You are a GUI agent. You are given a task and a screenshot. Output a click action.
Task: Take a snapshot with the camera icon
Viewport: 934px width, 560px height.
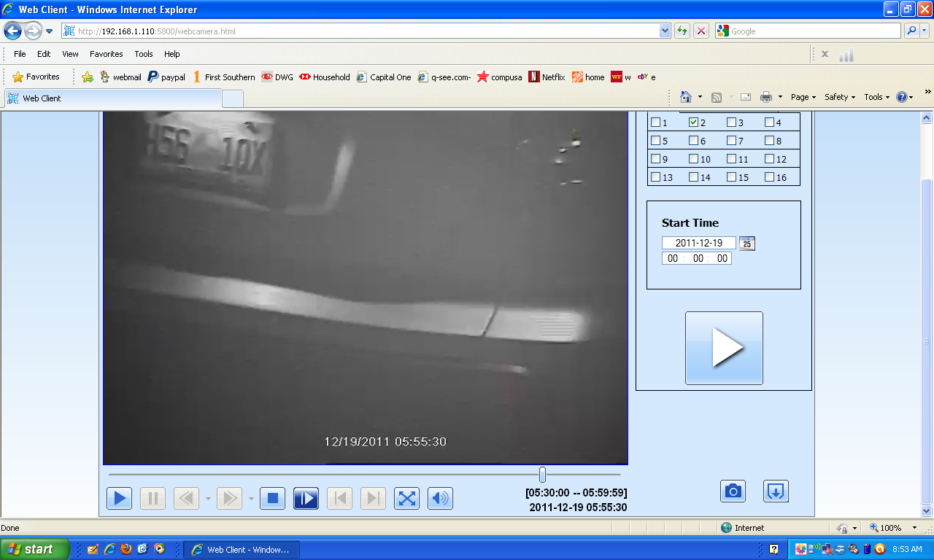733,491
